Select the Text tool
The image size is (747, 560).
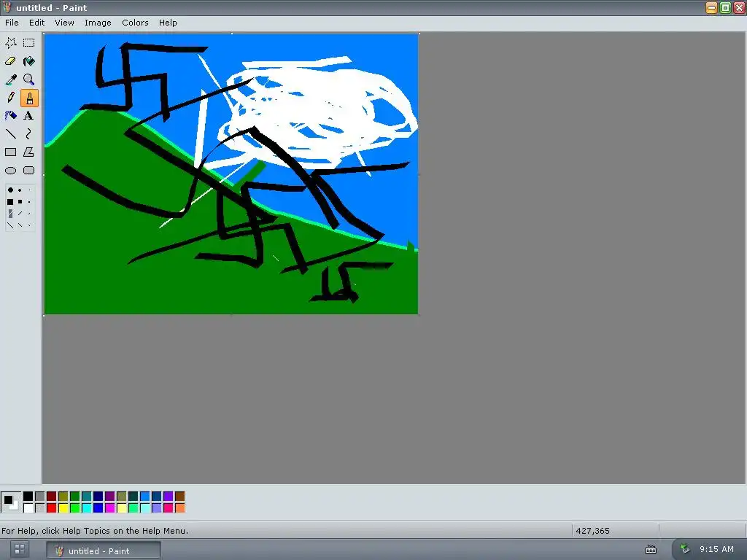point(29,116)
